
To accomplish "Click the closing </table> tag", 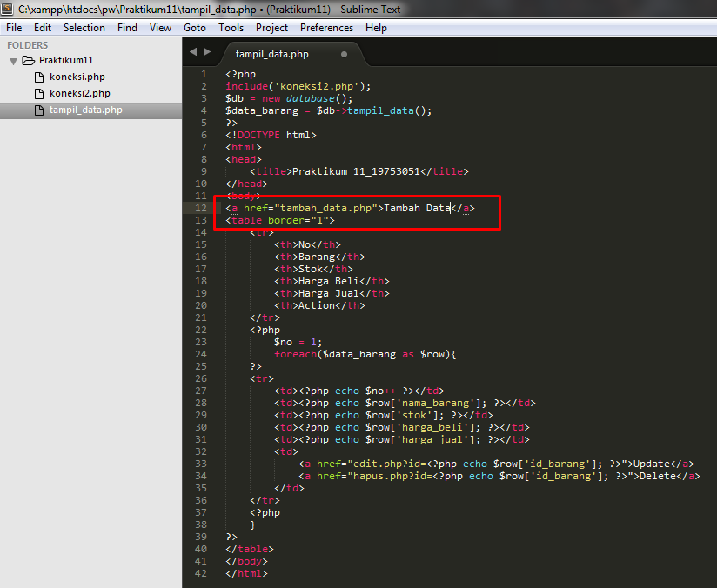I will 250,549.
